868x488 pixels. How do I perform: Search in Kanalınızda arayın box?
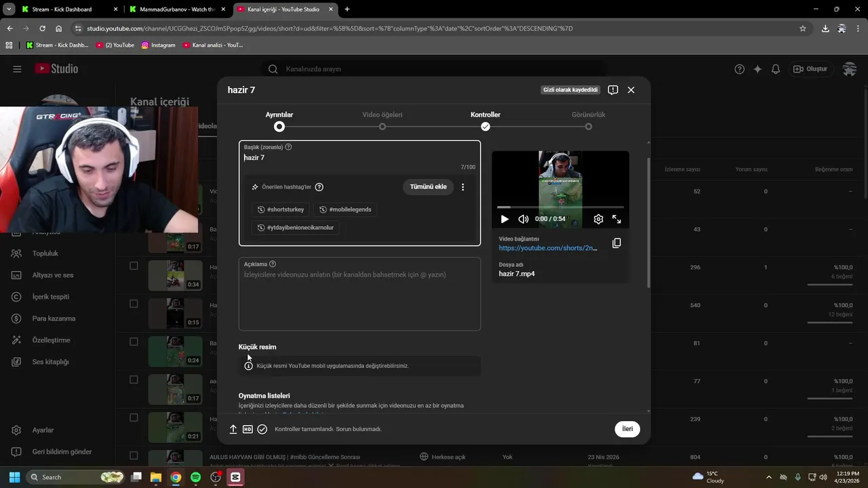point(434,69)
